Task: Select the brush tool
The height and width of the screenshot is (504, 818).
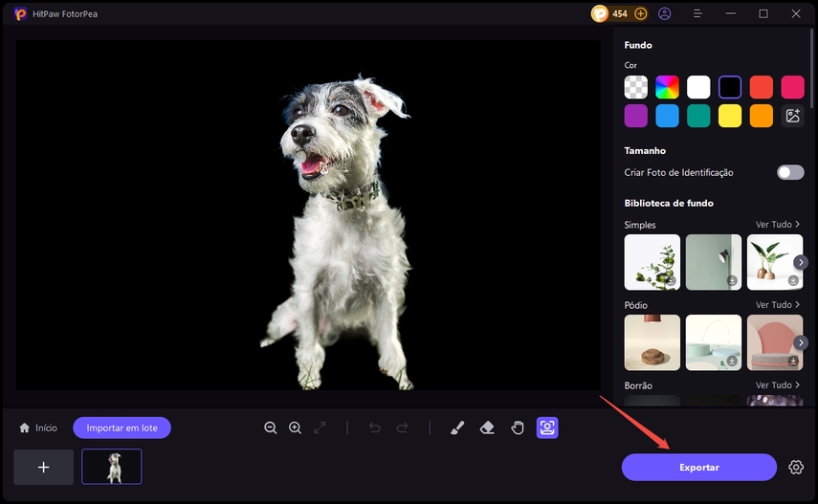Action: (x=456, y=427)
